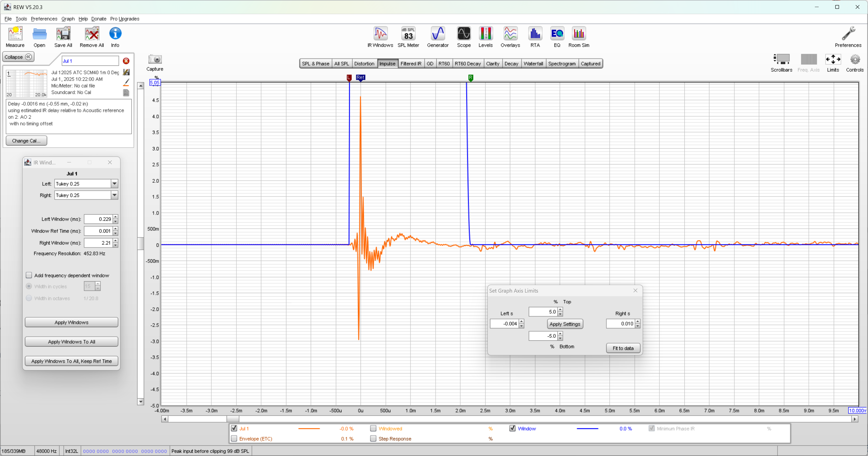Launch the RTA view

535,37
